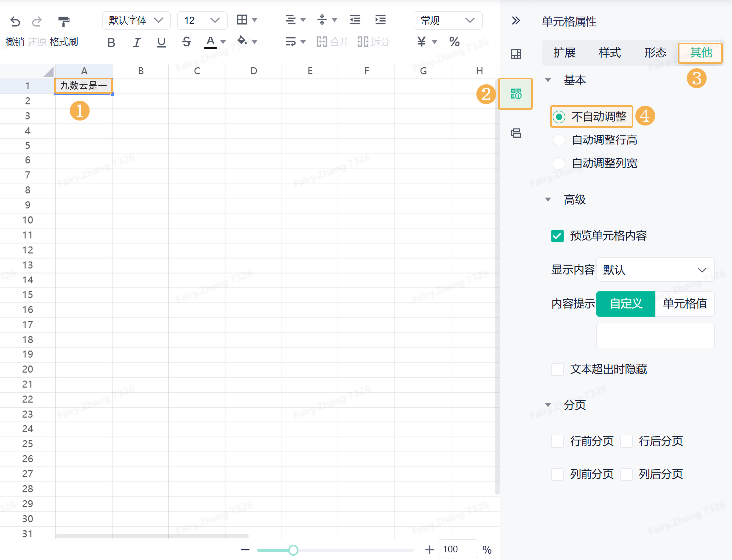Click the split cells button 拆分
Screen dimensions: 732x560
(x=373, y=42)
